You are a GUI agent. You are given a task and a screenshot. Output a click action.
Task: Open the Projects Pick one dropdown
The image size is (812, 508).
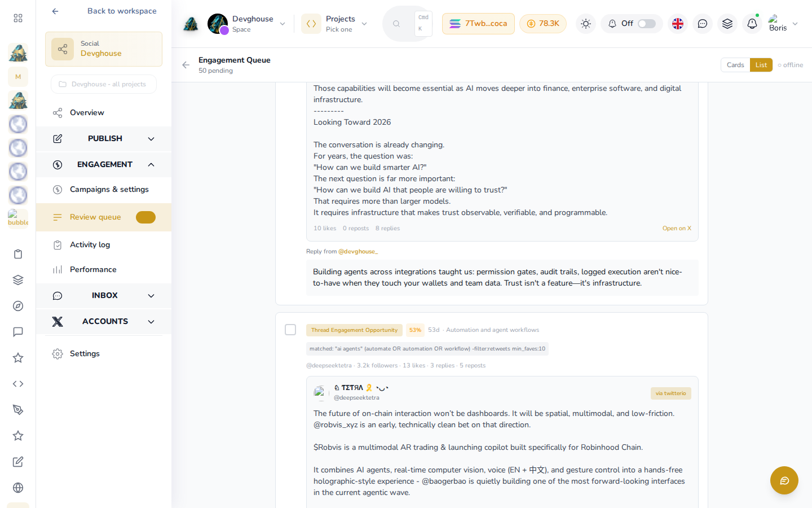[335, 24]
